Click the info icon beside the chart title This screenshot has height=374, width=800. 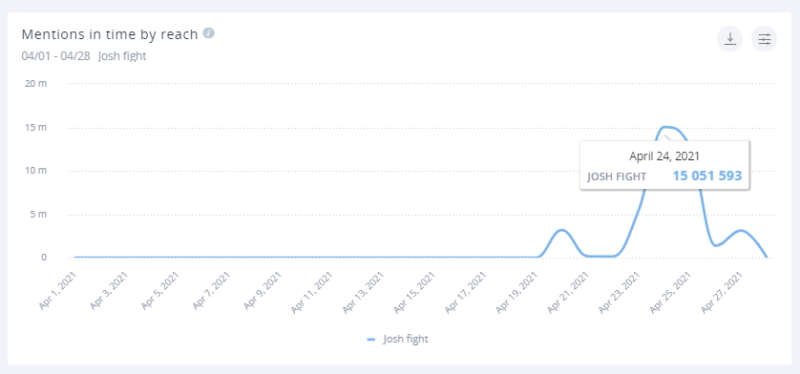208,33
